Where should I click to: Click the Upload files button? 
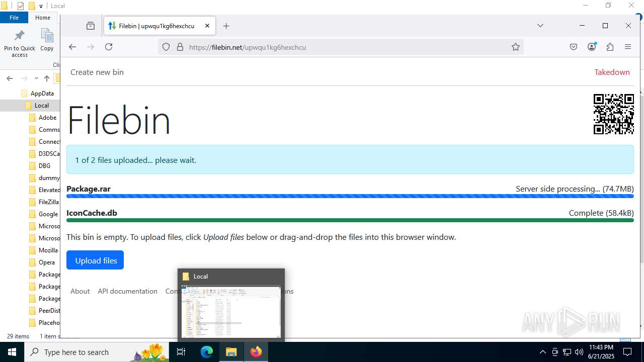(95, 260)
